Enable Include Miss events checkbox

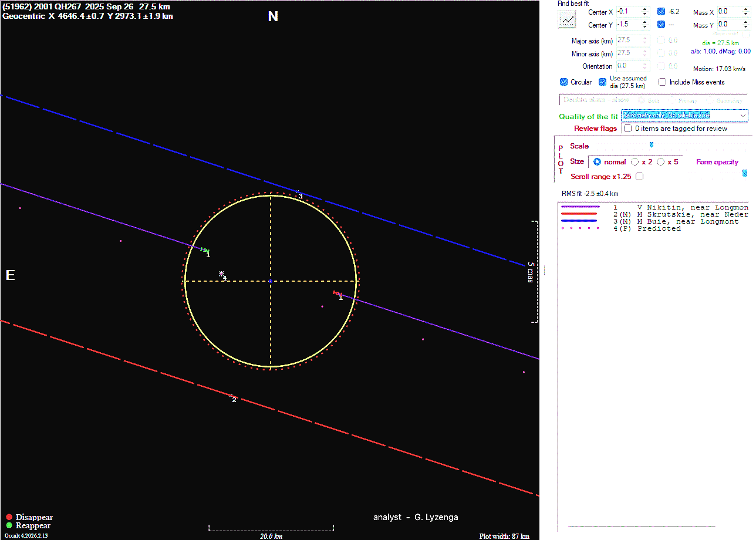(663, 82)
